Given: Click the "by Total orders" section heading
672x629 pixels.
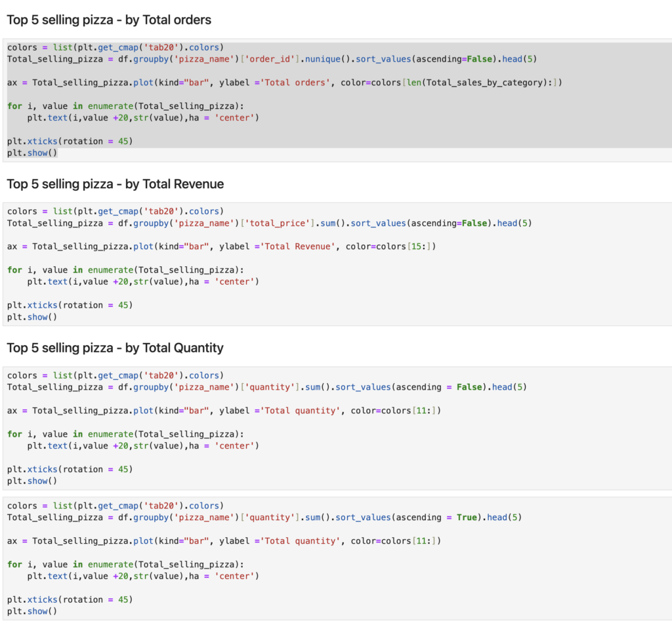Looking at the screenshot, I should (109, 20).
